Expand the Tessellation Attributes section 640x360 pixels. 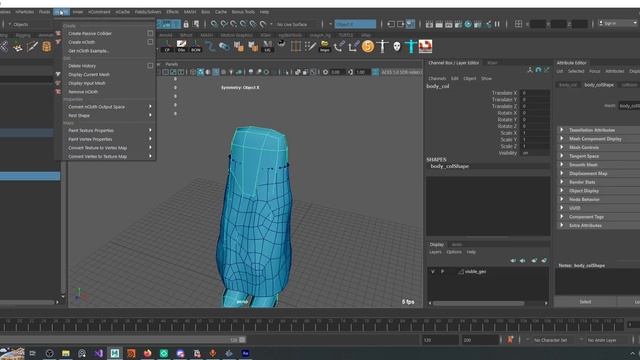(562, 130)
